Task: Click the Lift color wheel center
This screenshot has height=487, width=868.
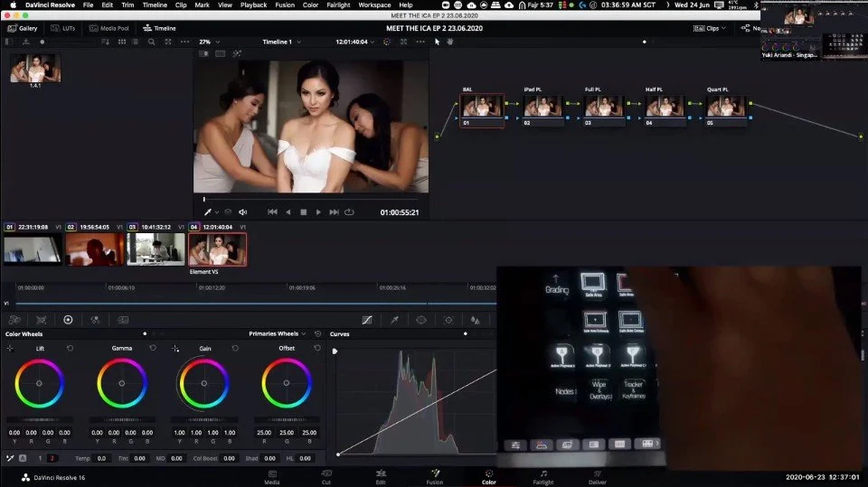Action: coord(39,383)
